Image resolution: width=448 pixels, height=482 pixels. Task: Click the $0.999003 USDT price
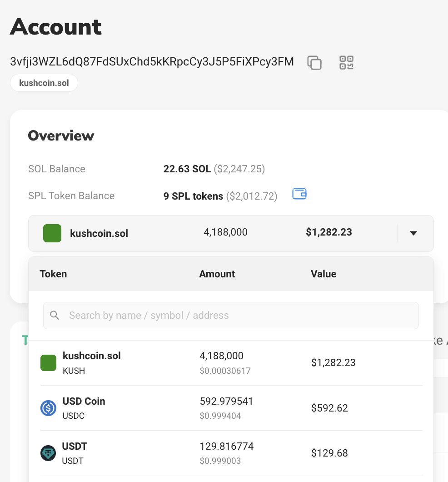point(220,461)
